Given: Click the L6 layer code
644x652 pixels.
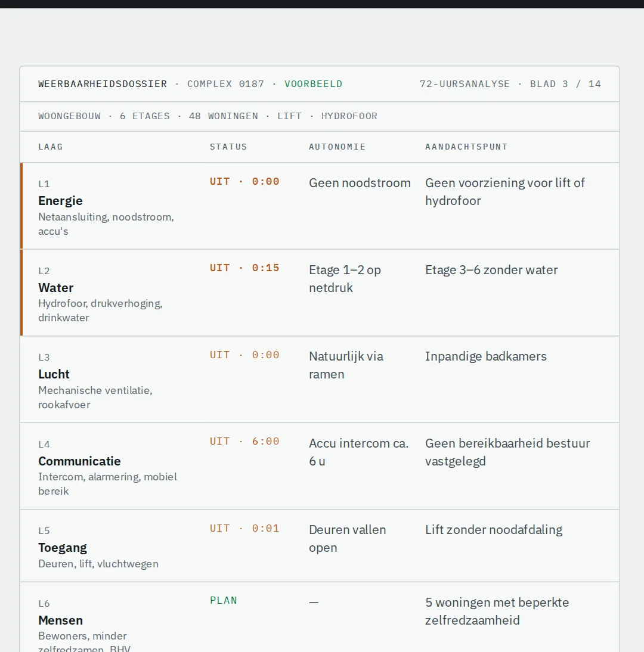Looking at the screenshot, I should click(44, 604).
